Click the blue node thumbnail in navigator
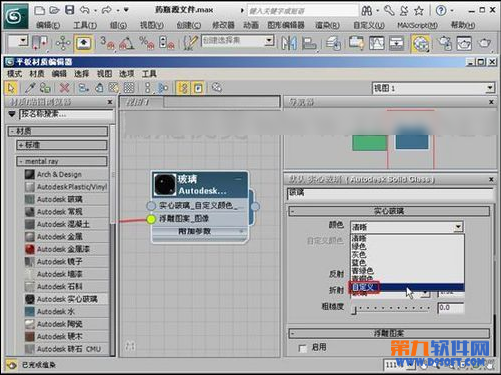The width and height of the screenshot is (501, 375). pos(412,139)
